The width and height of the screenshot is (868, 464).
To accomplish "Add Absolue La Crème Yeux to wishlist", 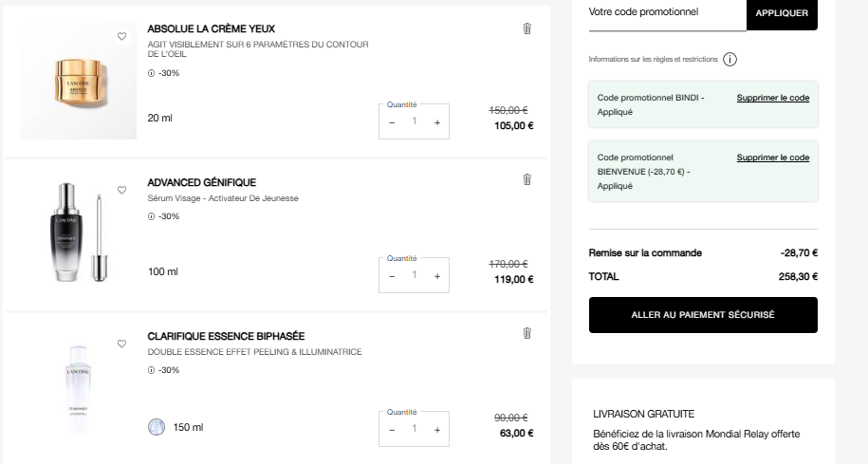I will click(121, 37).
